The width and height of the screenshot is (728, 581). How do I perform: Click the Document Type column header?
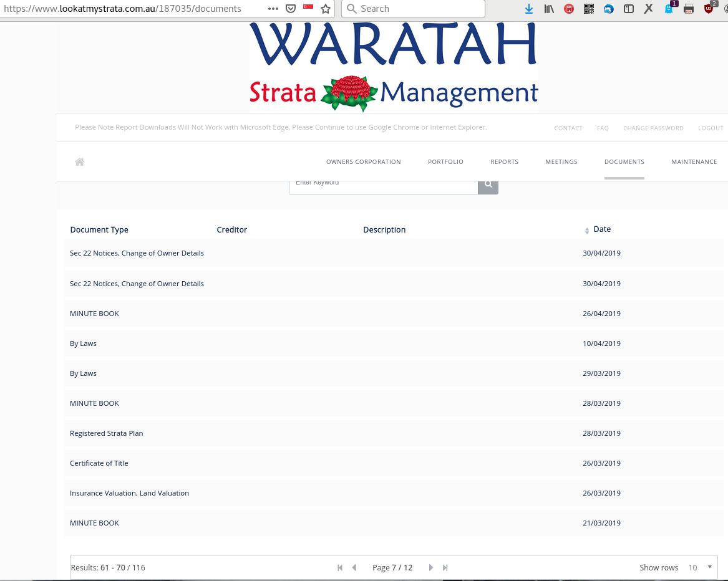click(x=99, y=229)
